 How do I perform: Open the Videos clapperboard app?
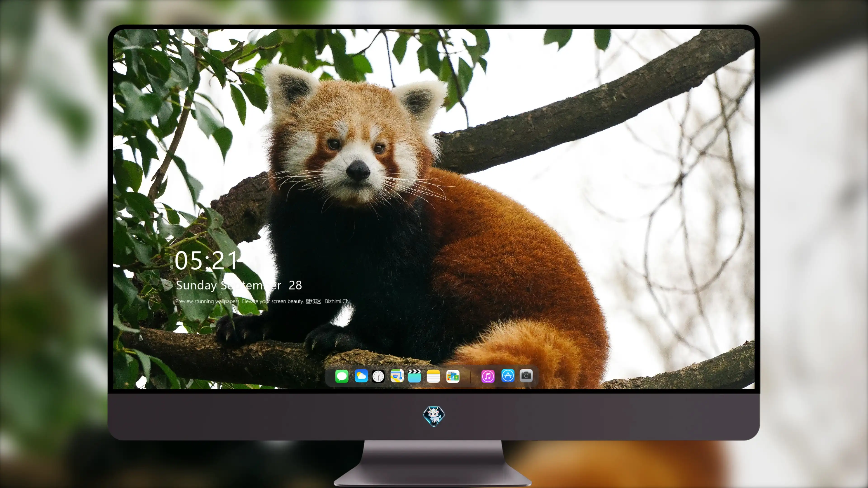(x=415, y=376)
